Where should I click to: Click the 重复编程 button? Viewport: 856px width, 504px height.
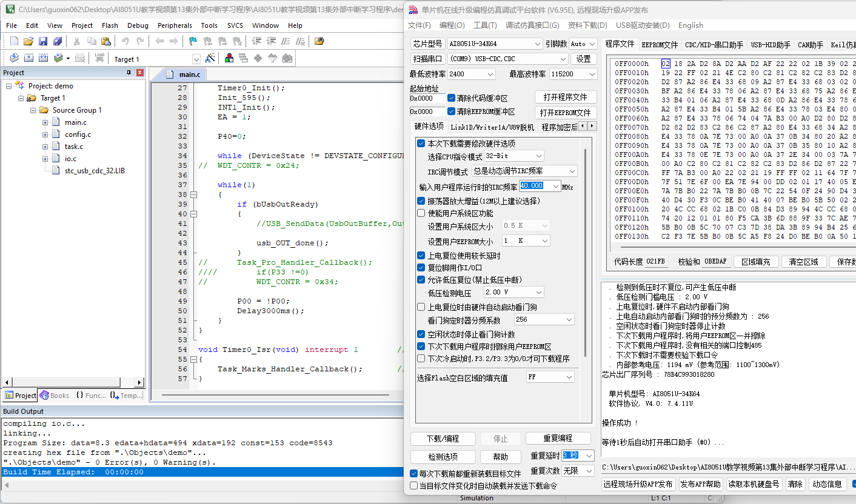coord(558,439)
